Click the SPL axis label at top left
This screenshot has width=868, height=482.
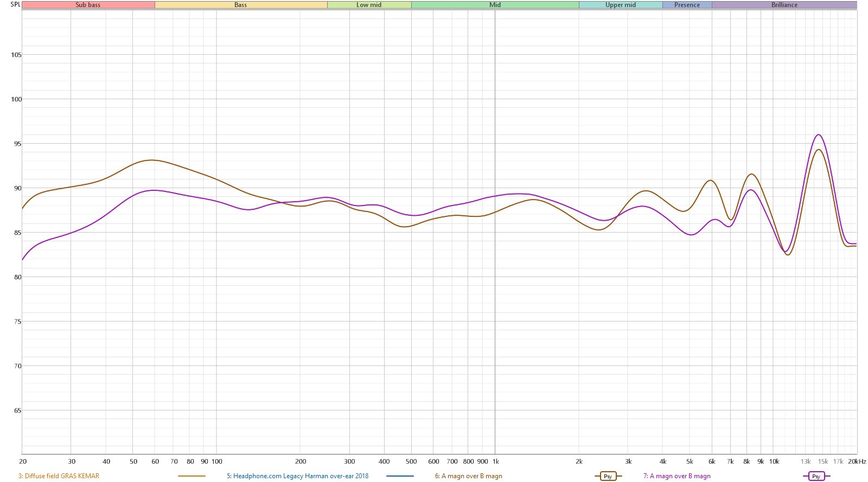15,4
